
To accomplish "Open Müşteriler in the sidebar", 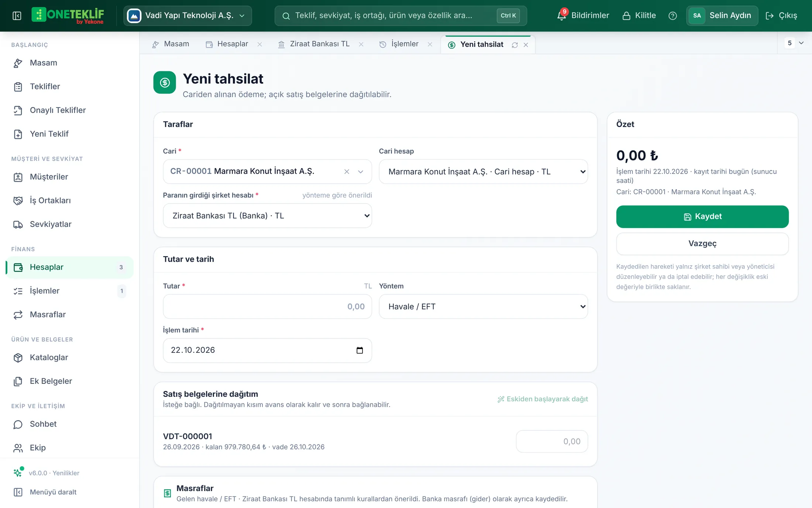I will pyautogui.click(x=69, y=177).
